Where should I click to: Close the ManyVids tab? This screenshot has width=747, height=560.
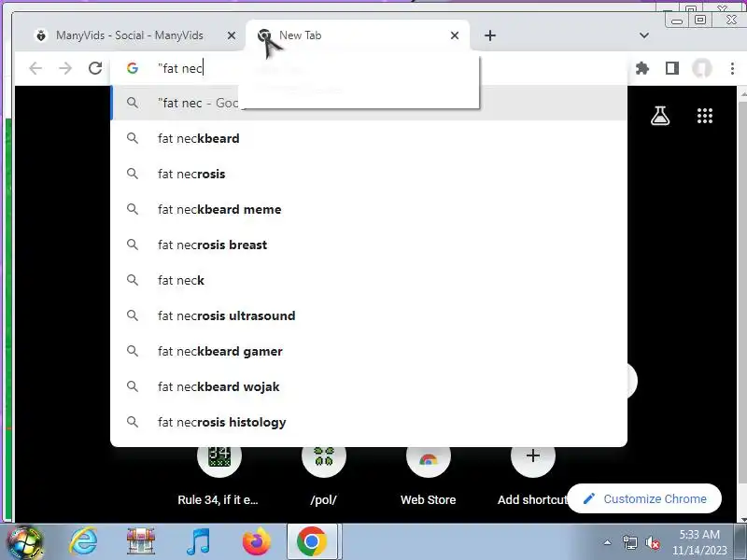pyautogui.click(x=231, y=35)
